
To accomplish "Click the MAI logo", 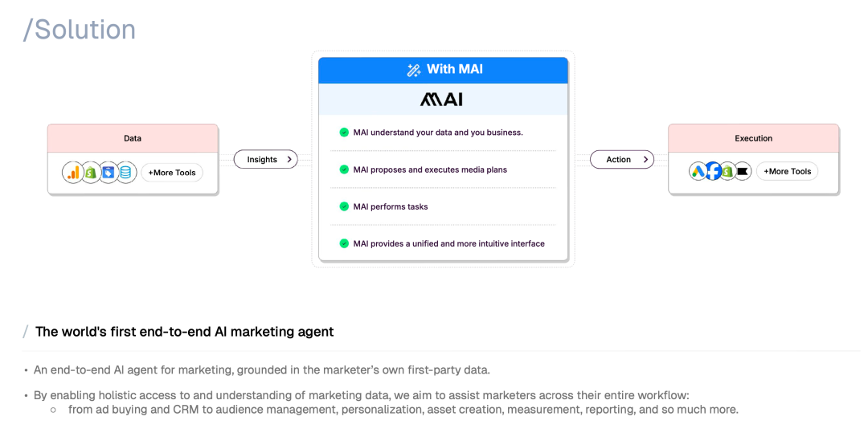I will click(x=442, y=100).
